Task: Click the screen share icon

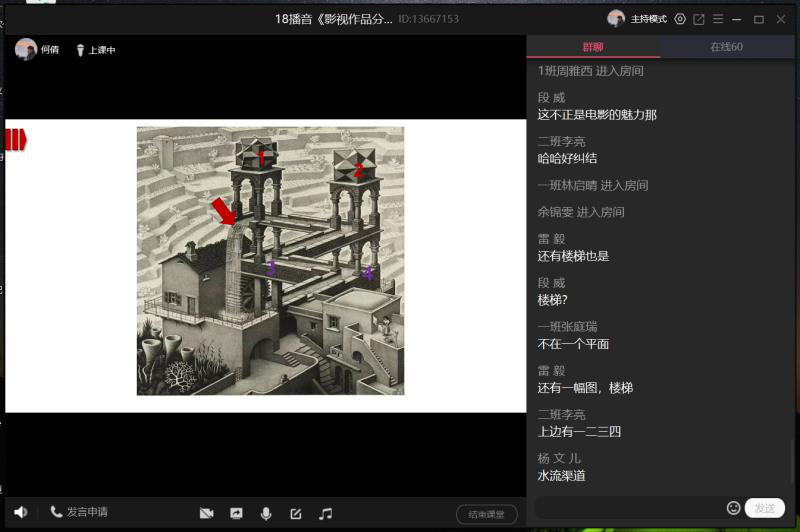Action: (x=236, y=513)
